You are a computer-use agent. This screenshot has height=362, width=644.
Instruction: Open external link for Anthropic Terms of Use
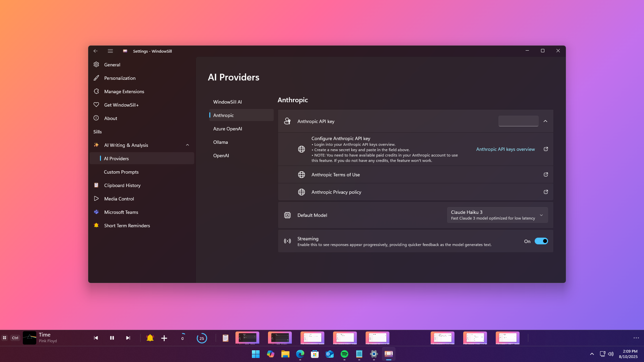tap(546, 175)
